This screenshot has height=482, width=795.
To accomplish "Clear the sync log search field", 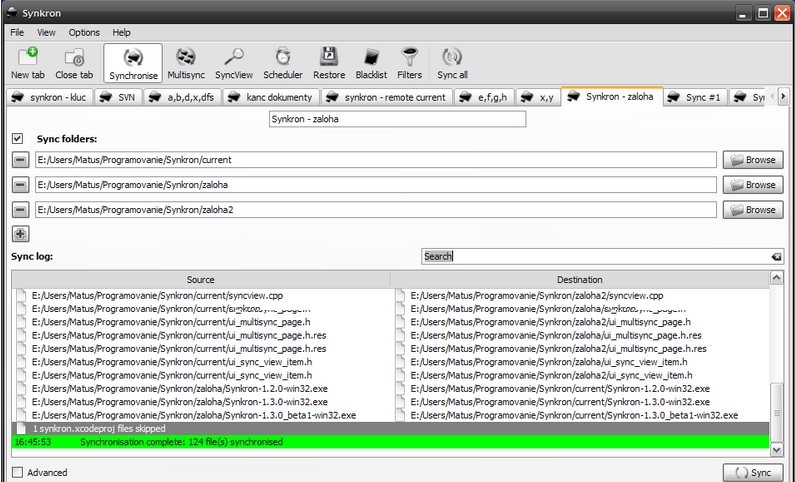I will coord(776,256).
